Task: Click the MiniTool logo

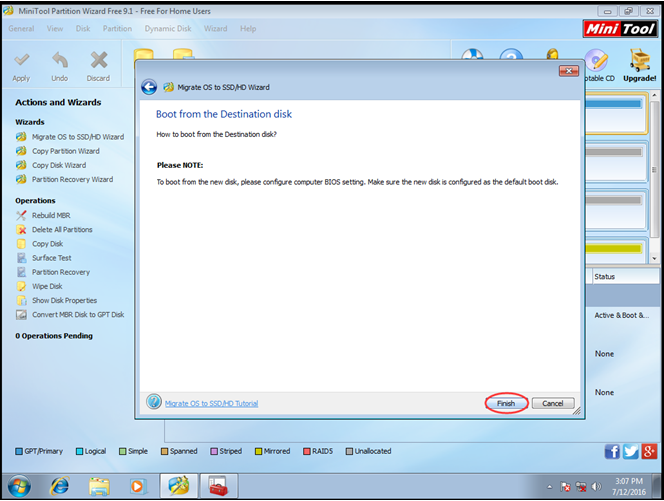Action: pyautogui.click(x=620, y=29)
